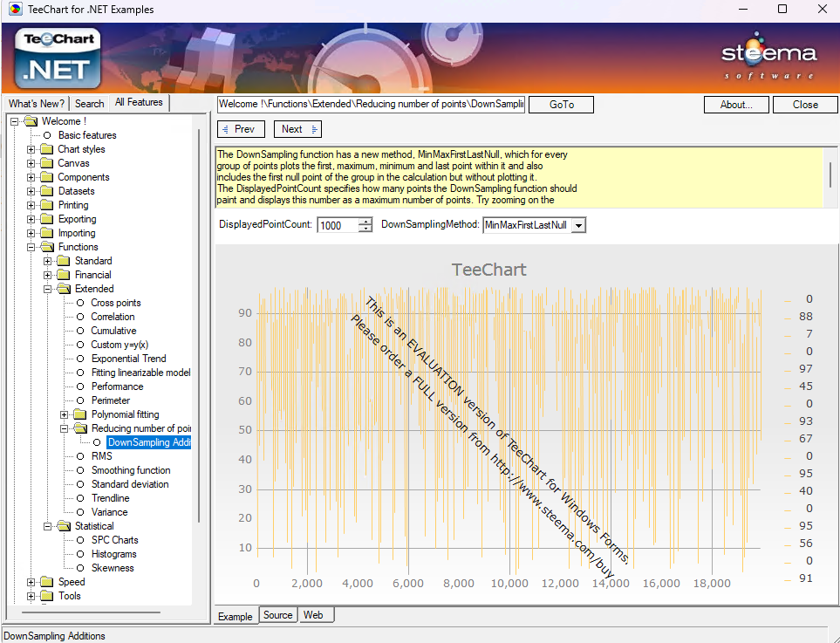Expand the Polynomial fitting node
Image resolution: width=840 pixels, height=643 pixels.
click(65, 414)
